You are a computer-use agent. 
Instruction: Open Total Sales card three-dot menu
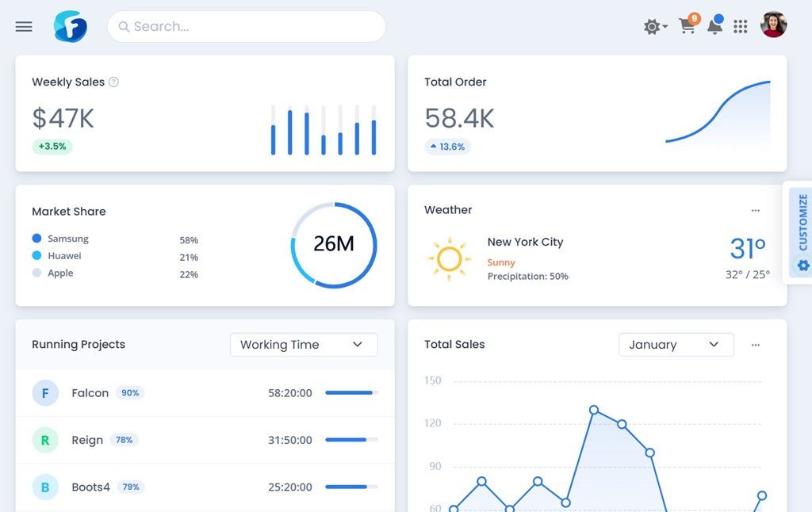(x=755, y=345)
